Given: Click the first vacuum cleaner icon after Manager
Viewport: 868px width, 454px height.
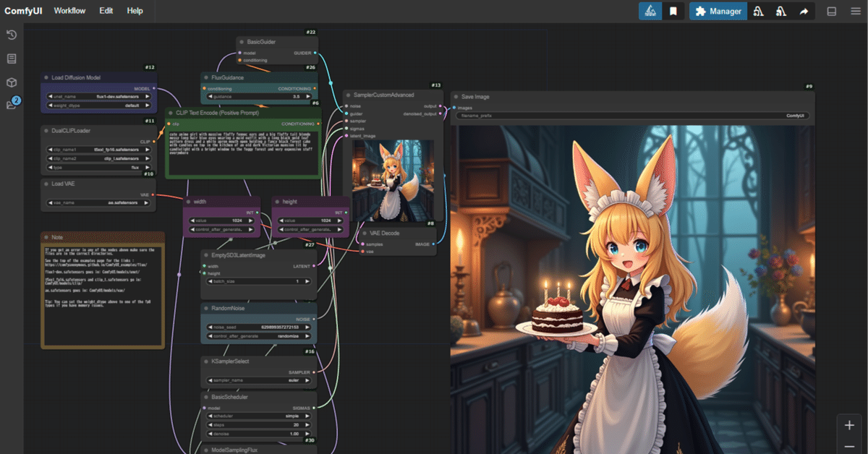Looking at the screenshot, I should (x=758, y=11).
